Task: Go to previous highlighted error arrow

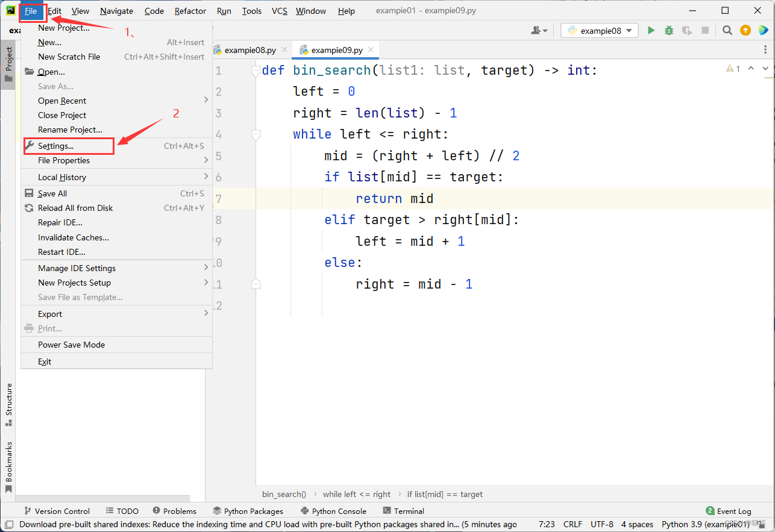Action: click(x=751, y=69)
